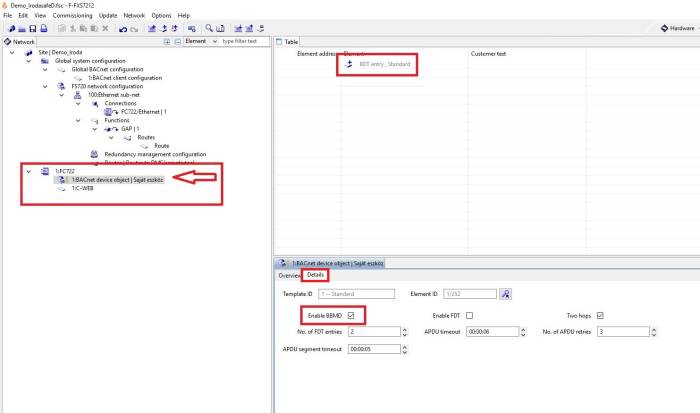Uncheck the Two hops checkbox

[599, 315]
